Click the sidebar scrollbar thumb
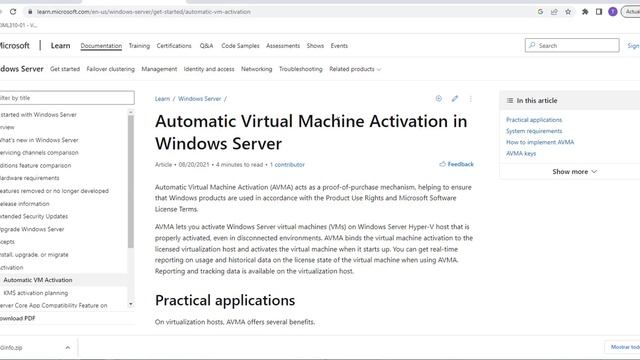 pos(131,182)
